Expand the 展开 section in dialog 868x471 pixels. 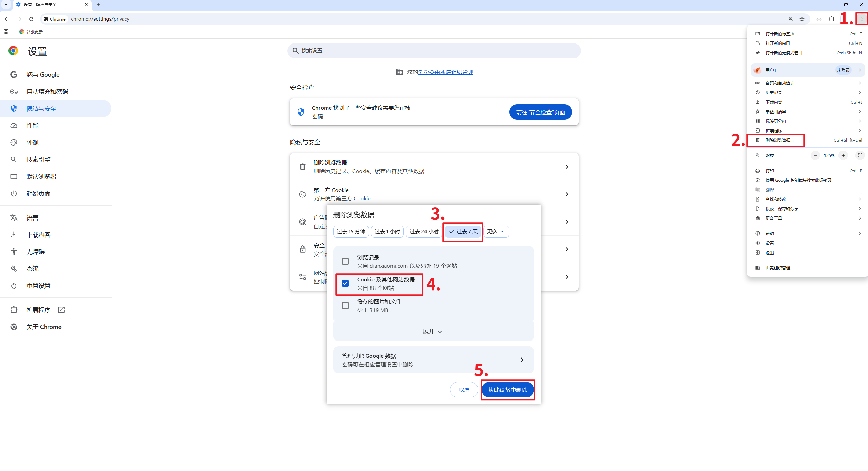click(433, 331)
